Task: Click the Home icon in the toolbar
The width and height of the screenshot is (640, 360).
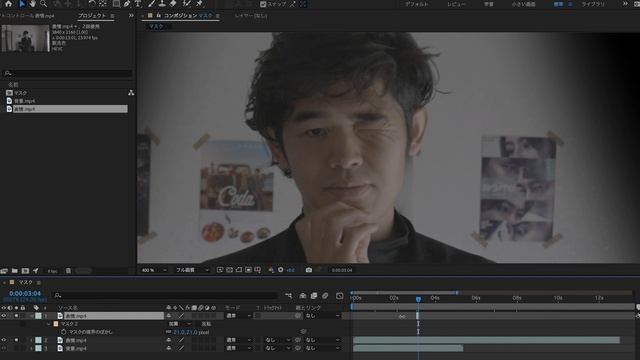Action: 8,4
